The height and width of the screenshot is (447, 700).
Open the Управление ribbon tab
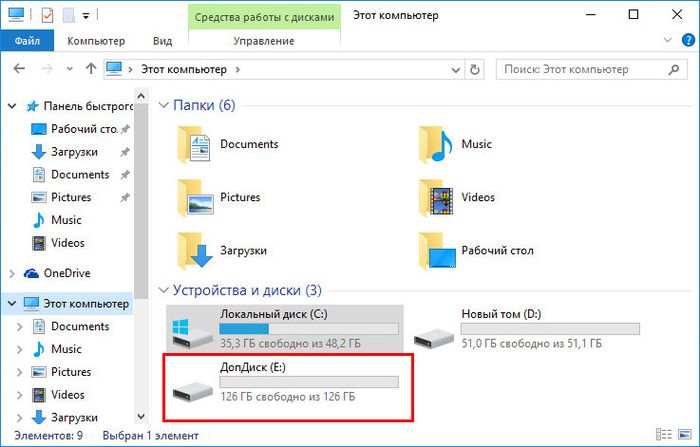click(x=264, y=41)
